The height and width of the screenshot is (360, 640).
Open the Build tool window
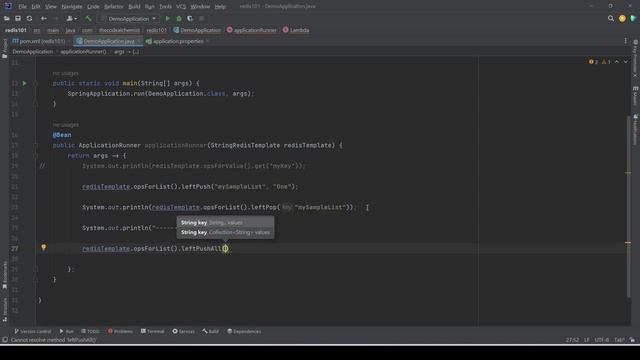tap(211, 331)
